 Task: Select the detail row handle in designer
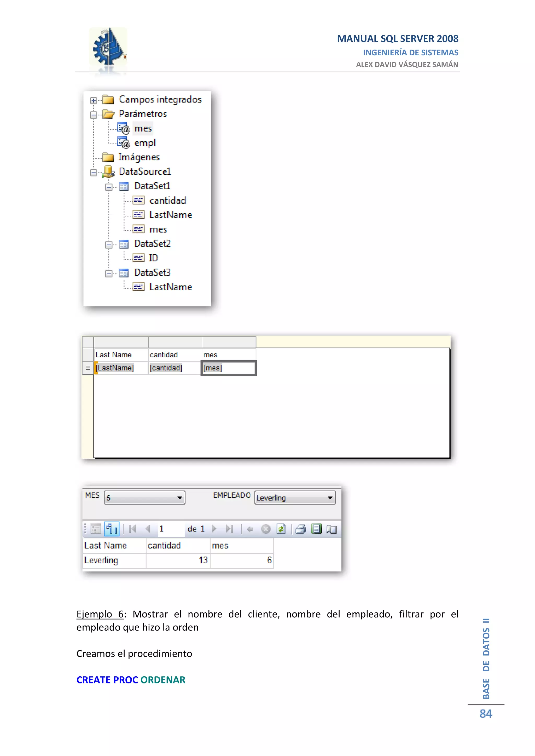pos(88,368)
